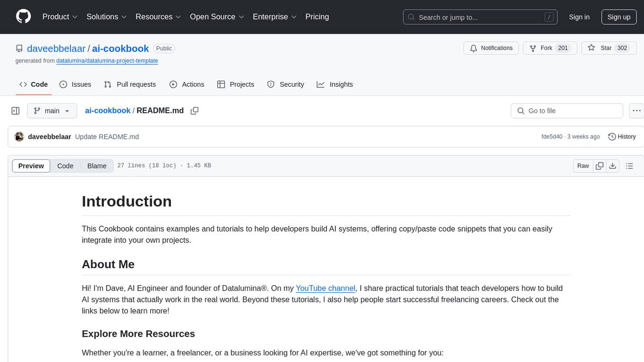
Task: Click the Public badge
Action: coord(164,48)
